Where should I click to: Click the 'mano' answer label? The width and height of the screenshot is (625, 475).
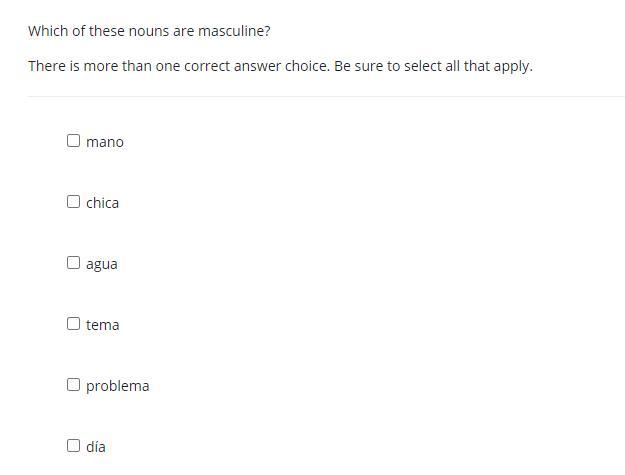click(x=105, y=142)
